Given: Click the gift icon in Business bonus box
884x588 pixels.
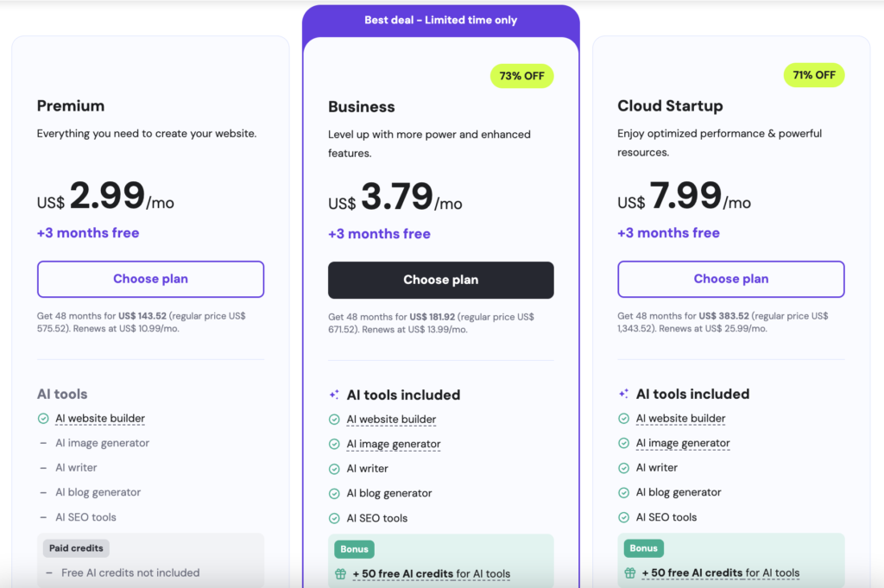Looking at the screenshot, I should [340, 573].
